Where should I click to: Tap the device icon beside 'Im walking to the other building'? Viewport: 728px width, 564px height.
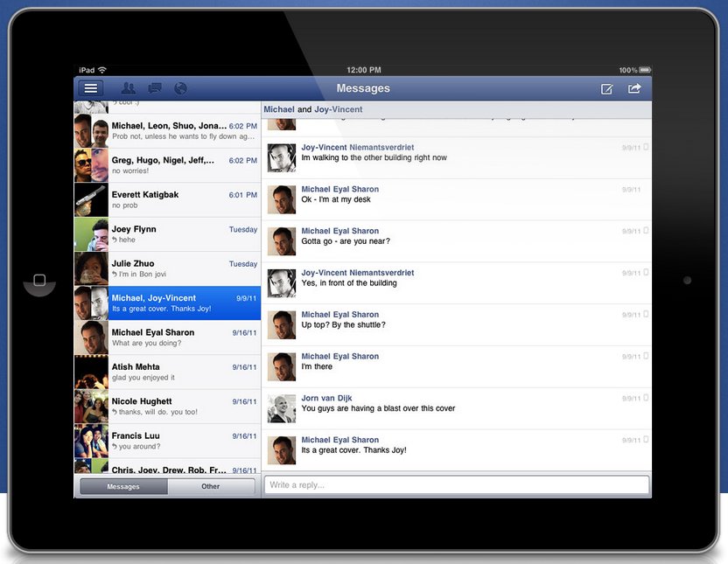pyautogui.click(x=646, y=147)
